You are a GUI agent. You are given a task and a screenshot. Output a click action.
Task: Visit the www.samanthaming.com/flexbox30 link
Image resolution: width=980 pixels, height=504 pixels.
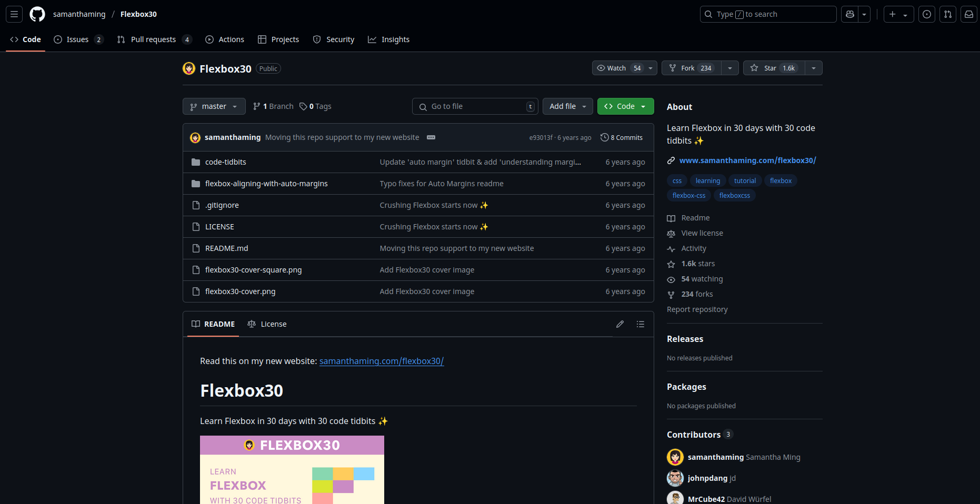[747, 160]
